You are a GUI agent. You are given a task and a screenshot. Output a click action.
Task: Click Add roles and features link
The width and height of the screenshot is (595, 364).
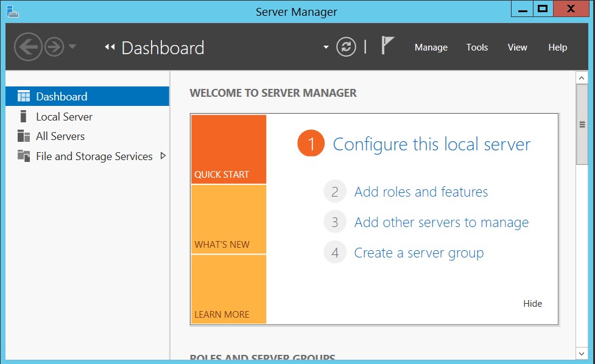[421, 192]
